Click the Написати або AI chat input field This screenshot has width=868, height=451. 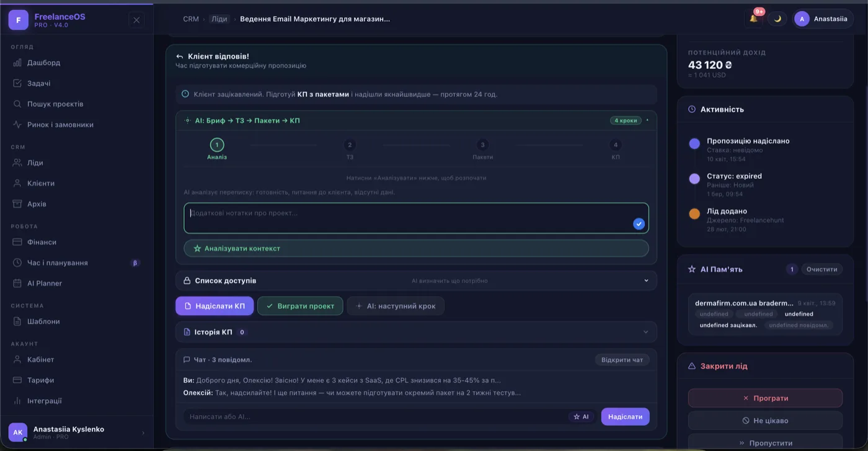coord(372,416)
